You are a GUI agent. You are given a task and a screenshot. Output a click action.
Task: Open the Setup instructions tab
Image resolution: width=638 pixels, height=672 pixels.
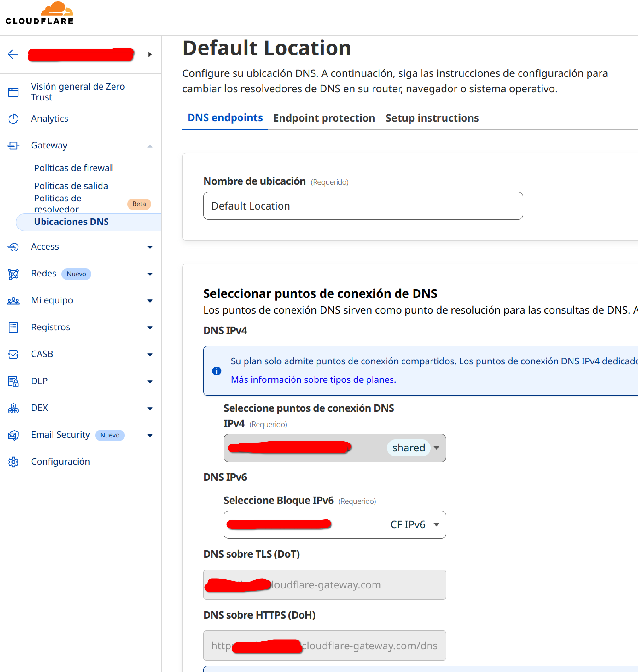pyautogui.click(x=432, y=118)
